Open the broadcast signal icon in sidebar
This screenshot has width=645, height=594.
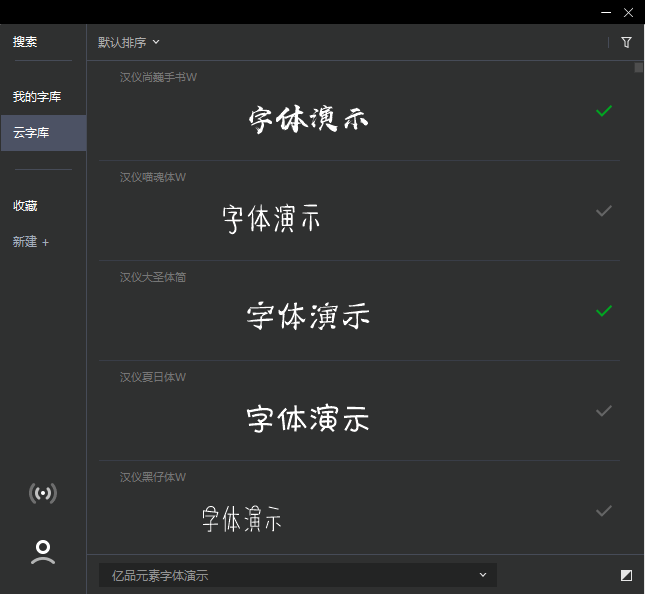(43, 493)
